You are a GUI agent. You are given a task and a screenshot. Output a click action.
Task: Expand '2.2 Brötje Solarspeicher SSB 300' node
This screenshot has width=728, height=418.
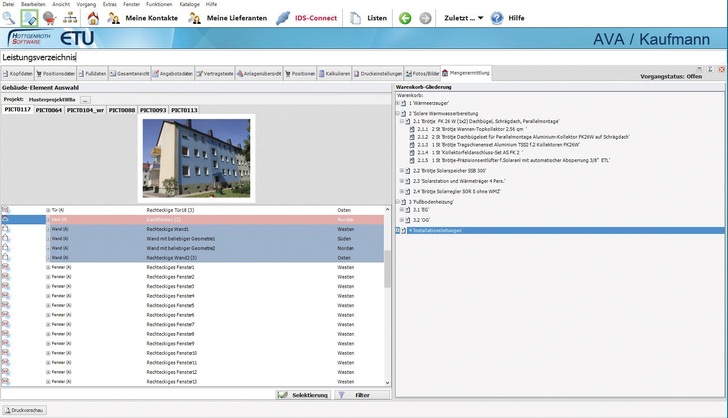click(403, 171)
